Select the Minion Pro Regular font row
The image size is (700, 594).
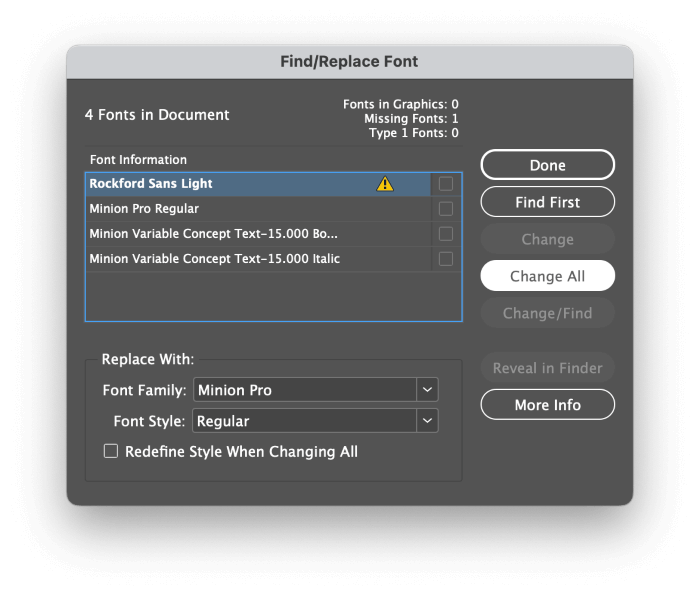[x=258, y=209]
